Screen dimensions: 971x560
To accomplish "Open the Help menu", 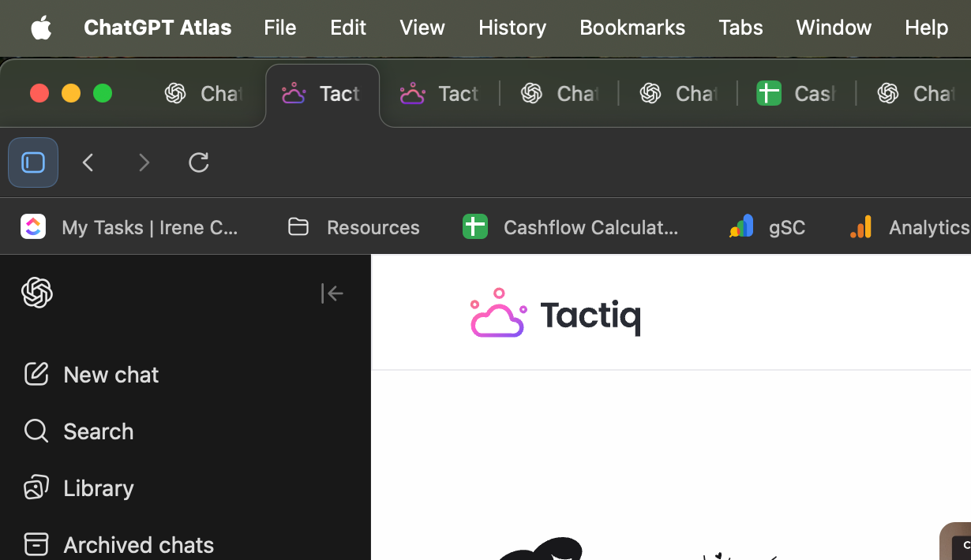I will [927, 28].
